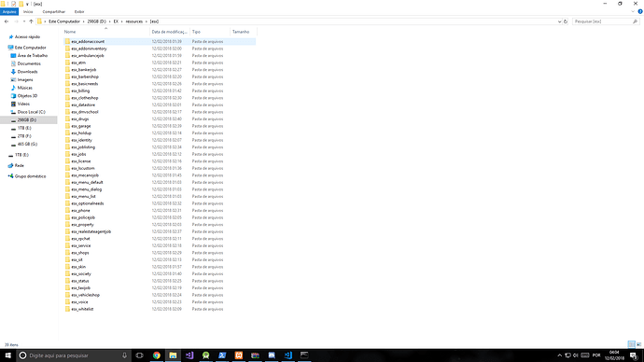
Task: Click 298GB (D:) in the address breadcrumb
Action: click(x=96, y=21)
